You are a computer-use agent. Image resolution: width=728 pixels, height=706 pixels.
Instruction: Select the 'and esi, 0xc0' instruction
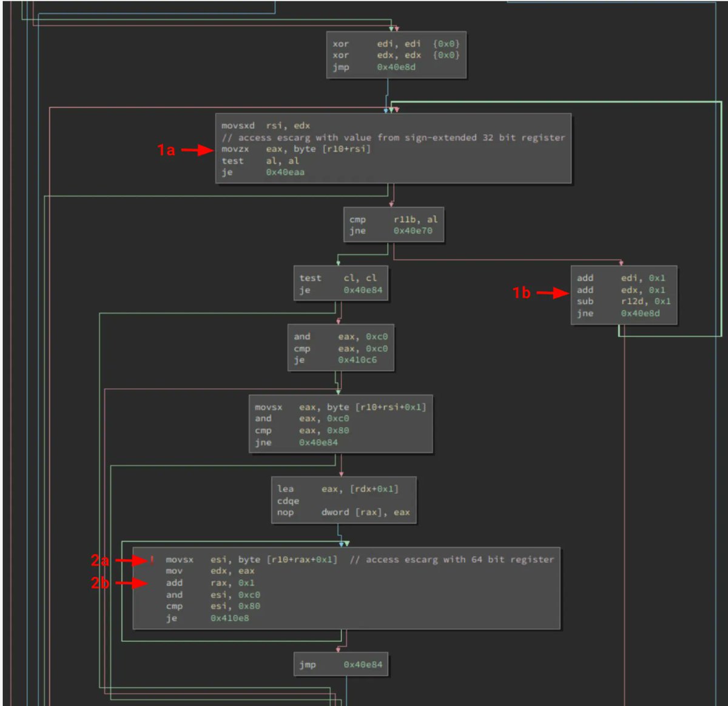213,595
